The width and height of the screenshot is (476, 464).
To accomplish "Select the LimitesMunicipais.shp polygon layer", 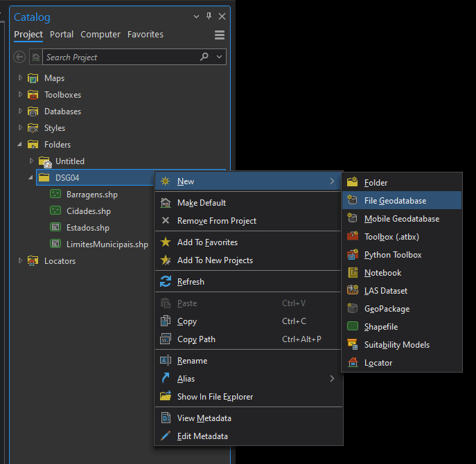I will (x=107, y=244).
